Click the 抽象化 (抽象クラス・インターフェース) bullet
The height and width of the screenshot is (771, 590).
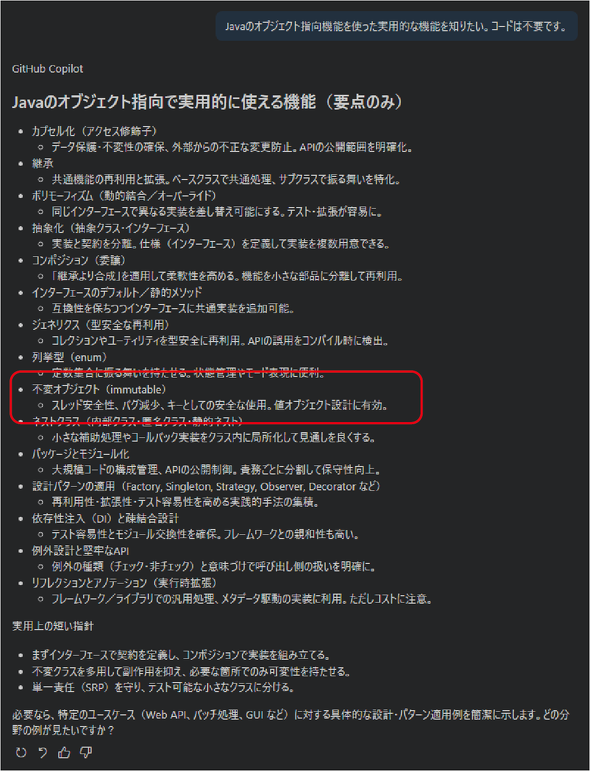coord(111,228)
